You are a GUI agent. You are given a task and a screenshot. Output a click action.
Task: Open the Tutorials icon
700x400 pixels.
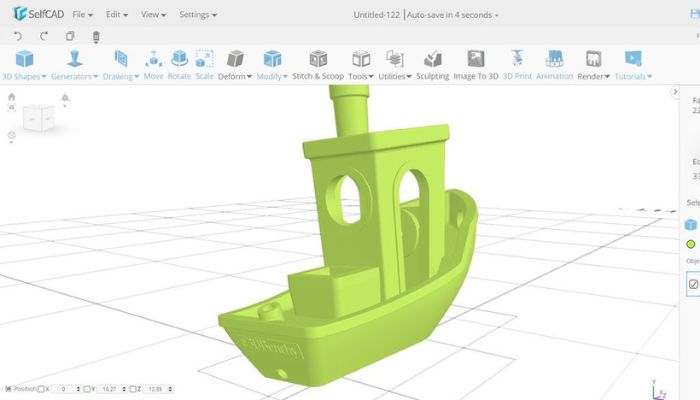(x=633, y=59)
